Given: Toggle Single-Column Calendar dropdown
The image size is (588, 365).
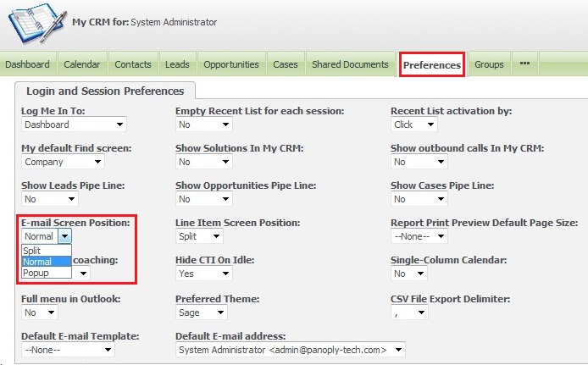Looking at the screenshot, I should point(410,274).
